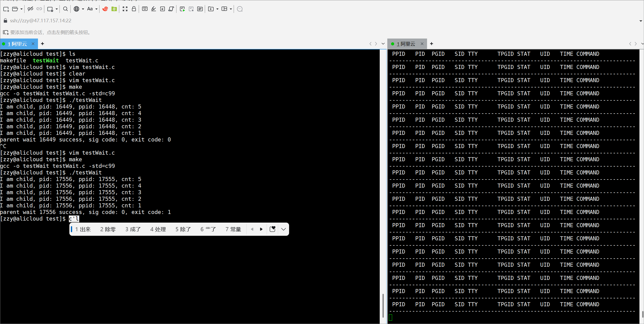Viewport: 644px width, 324px height.
Task: Switch to left 阿里云 session tab
Action: pyautogui.click(x=17, y=44)
